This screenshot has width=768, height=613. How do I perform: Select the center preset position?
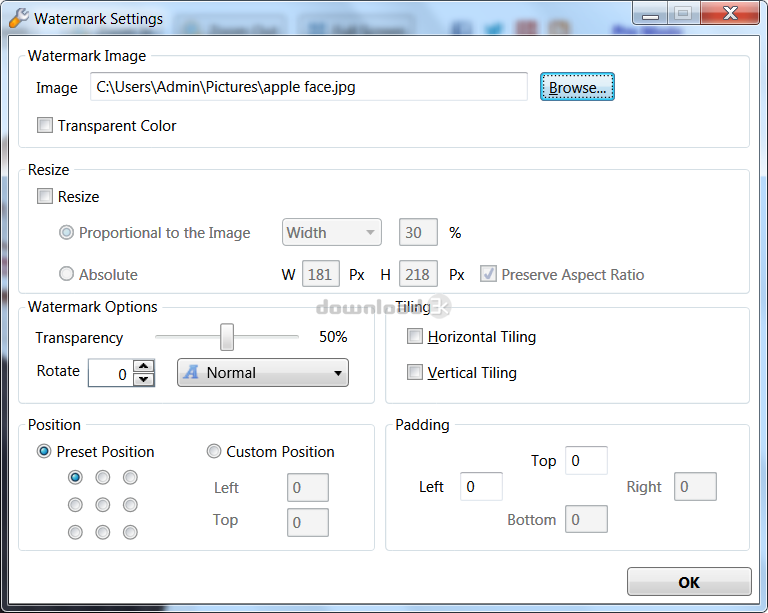click(x=103, y=505)
